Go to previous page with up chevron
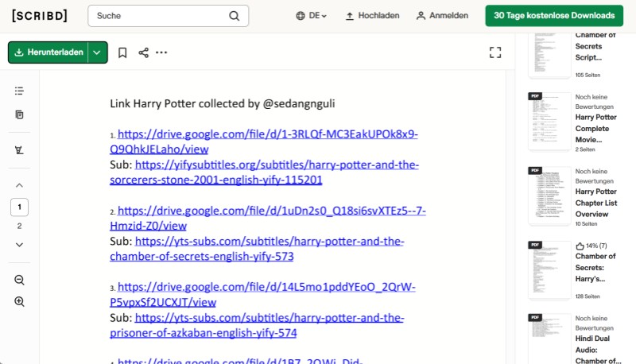Viewport: 636px width, 364px height. (x=19, y=186)
